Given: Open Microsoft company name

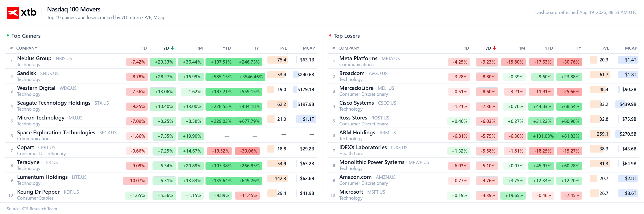Looking at the screenshot, I should [x=351, y=192].
